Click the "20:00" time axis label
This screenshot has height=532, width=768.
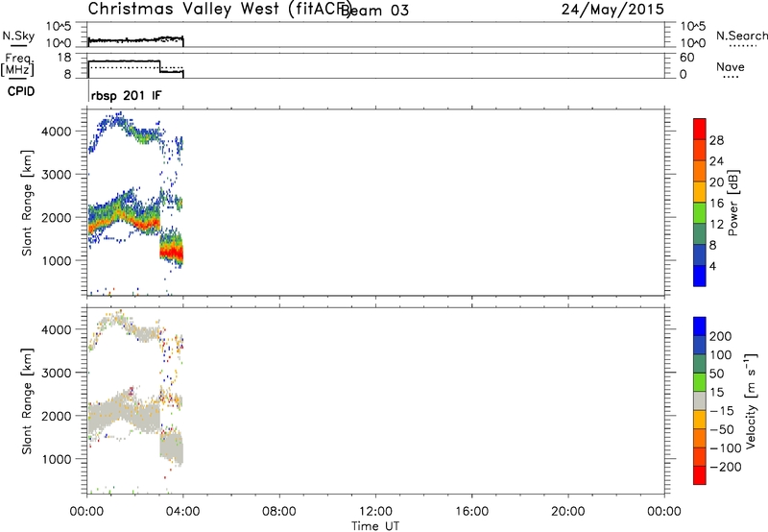[x=567, y=512]
